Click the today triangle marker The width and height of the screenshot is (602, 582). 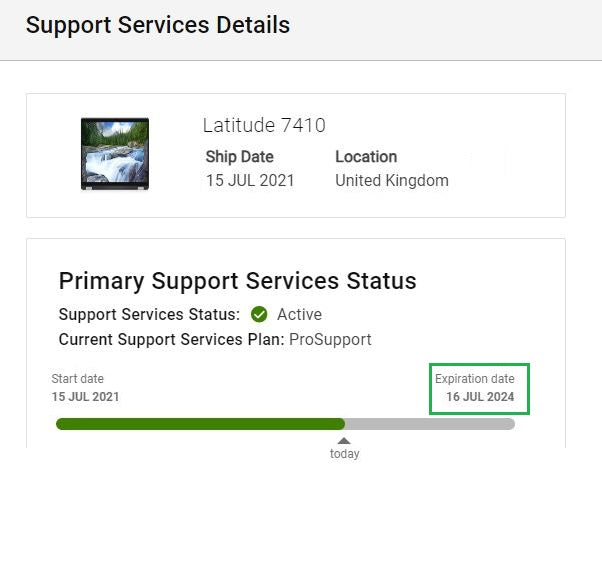tap(344, 440)
